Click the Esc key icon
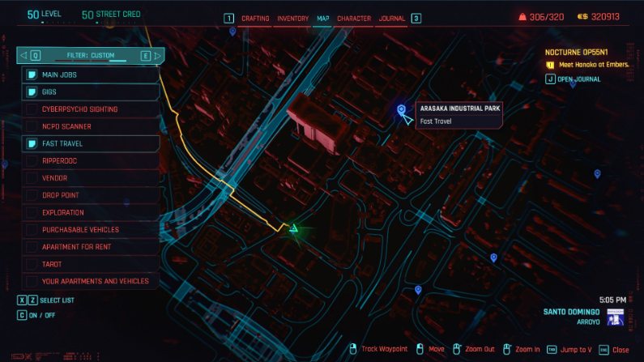 (x=603, y=350)
